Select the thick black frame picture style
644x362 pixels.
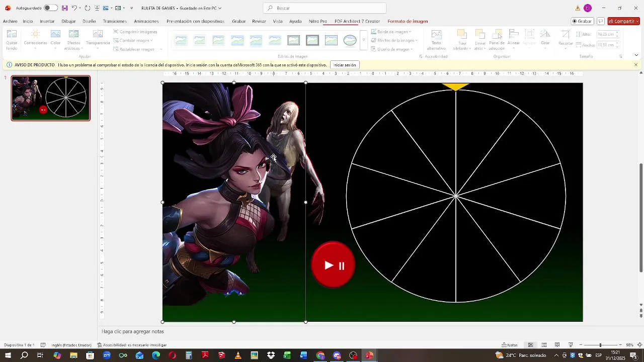(312, 40)
